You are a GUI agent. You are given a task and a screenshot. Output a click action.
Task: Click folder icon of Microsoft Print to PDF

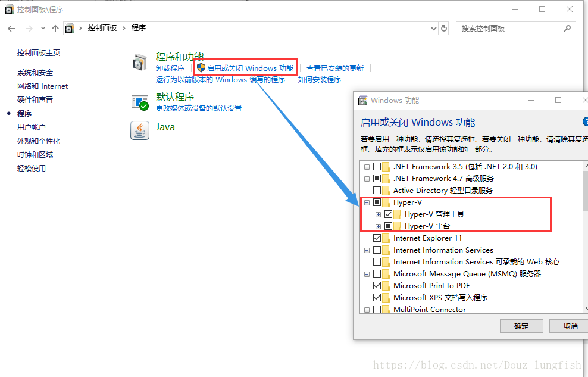[x=386, y=285]
